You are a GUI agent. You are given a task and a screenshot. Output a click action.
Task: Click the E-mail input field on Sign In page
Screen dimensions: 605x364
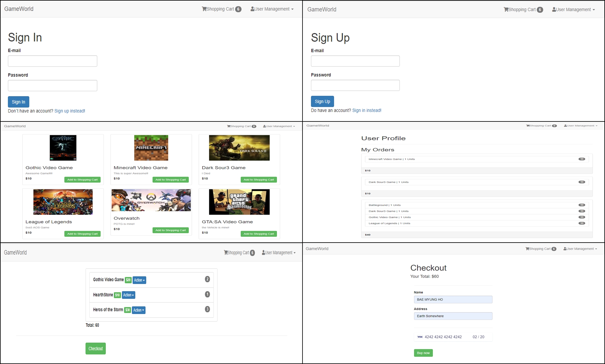pyautogui.click(x=52, y=61)
